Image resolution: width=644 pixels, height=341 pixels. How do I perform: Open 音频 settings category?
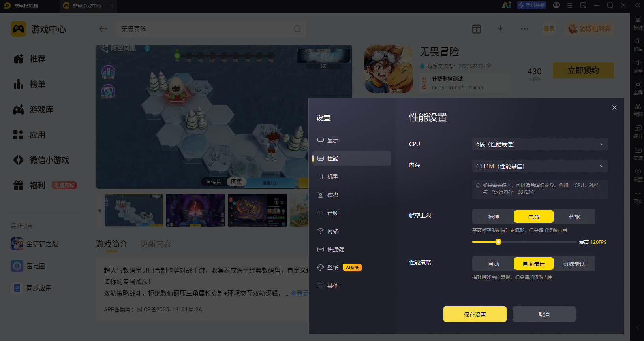[x=352, y=213]
